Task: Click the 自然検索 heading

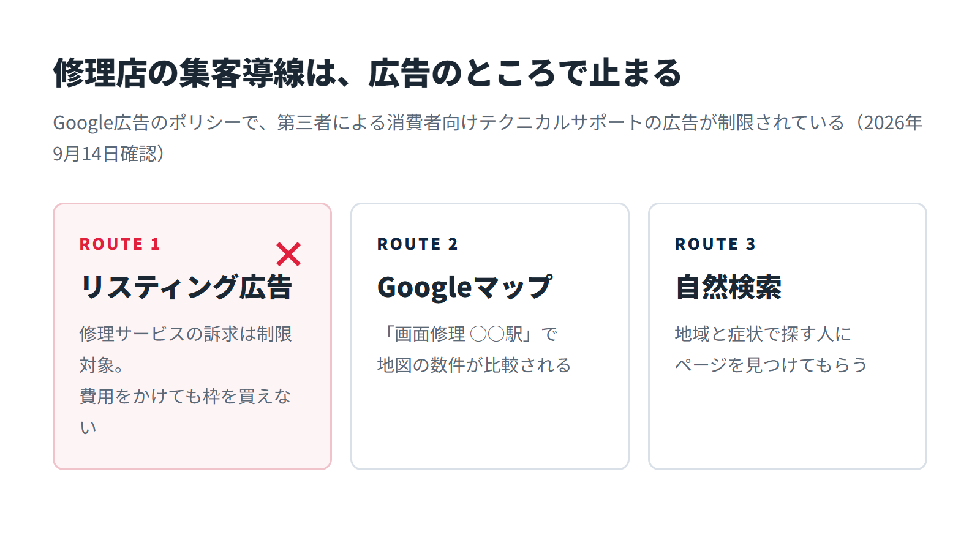Action: (728, 287)
